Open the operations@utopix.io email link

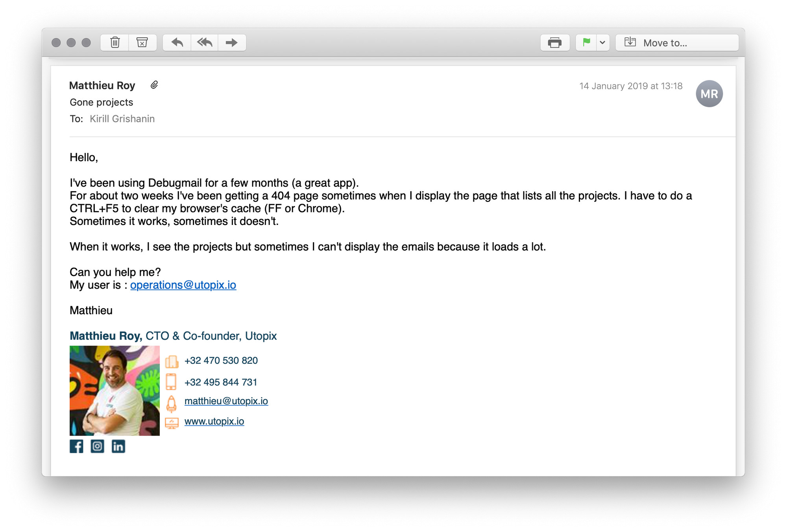coord(183,285)
